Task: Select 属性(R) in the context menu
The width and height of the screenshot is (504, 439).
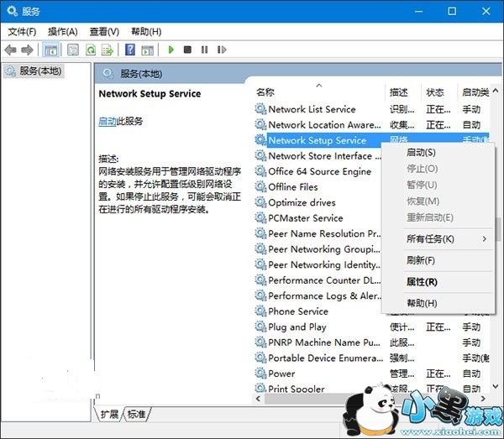Action: point(421,282)
